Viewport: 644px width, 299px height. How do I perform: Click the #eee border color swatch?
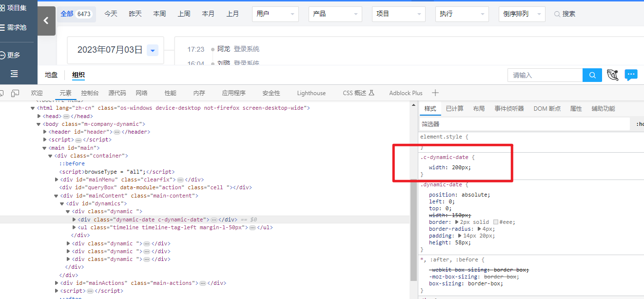(496, 222)
